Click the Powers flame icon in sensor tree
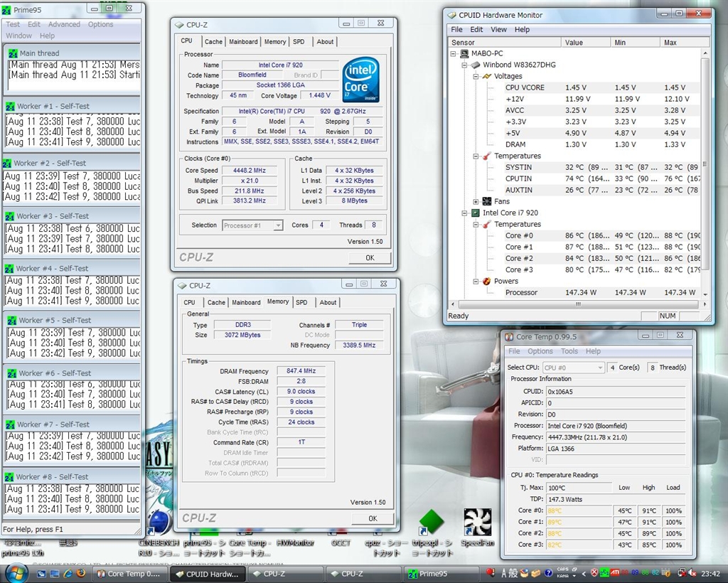This screenshot has width=728, height=583. point(487,281)
